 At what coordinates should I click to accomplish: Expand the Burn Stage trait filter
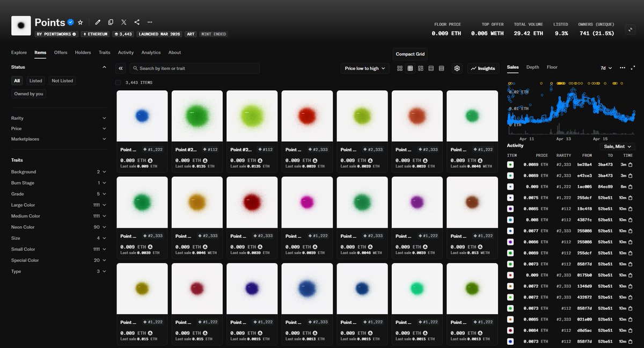tap(59, 183)
